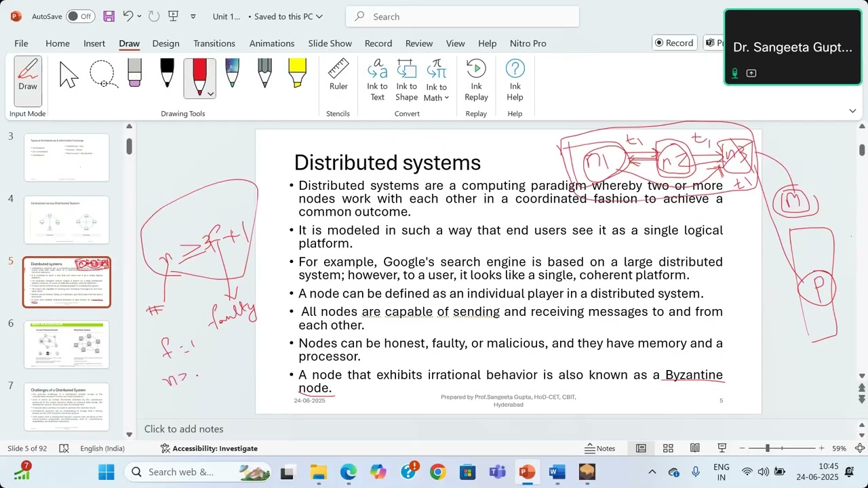Click zoom out minus button

743,449
